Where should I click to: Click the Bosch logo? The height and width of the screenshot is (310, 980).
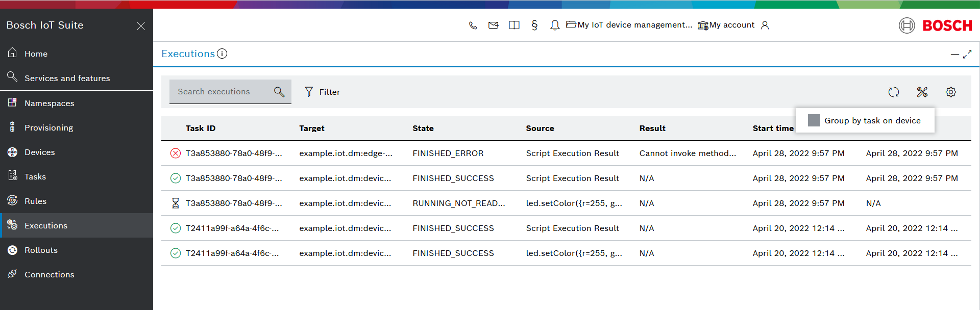936,25
